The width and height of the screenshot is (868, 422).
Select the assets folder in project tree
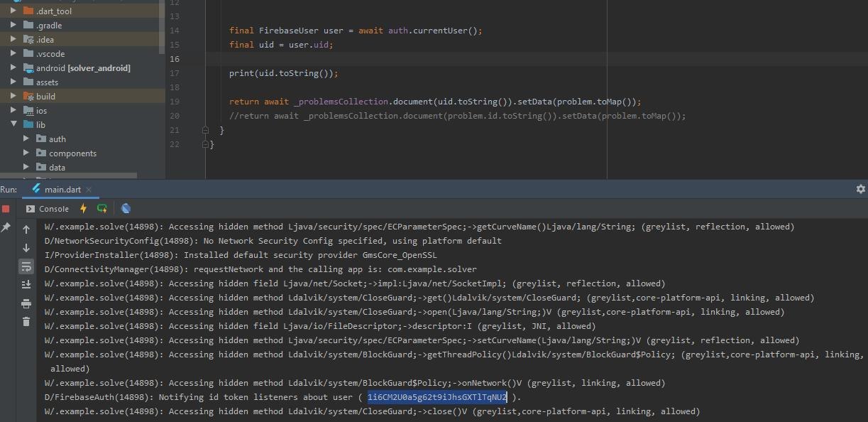(x=47, y=82)
